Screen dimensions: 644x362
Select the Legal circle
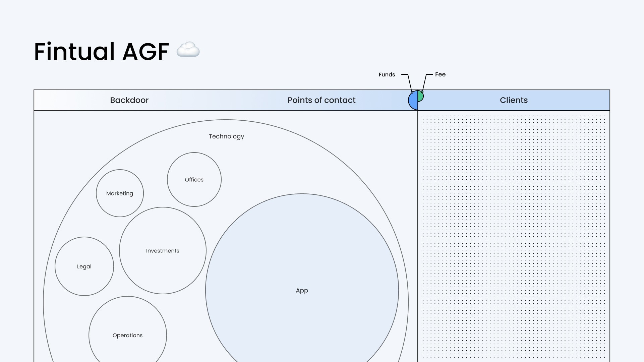pyautogui.click(x=84, y=266)
